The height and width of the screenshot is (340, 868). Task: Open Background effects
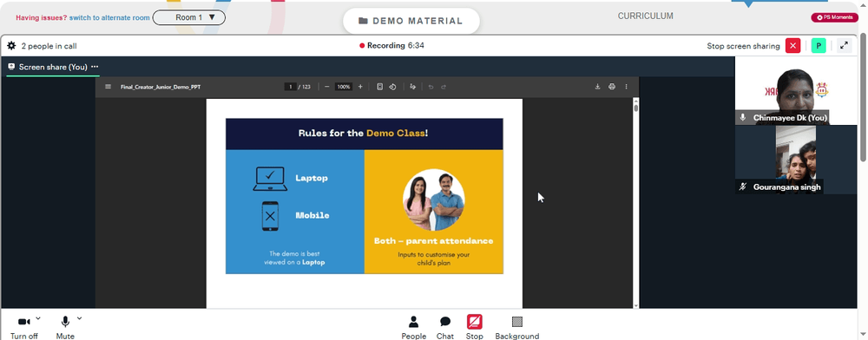tap(517, 327)
